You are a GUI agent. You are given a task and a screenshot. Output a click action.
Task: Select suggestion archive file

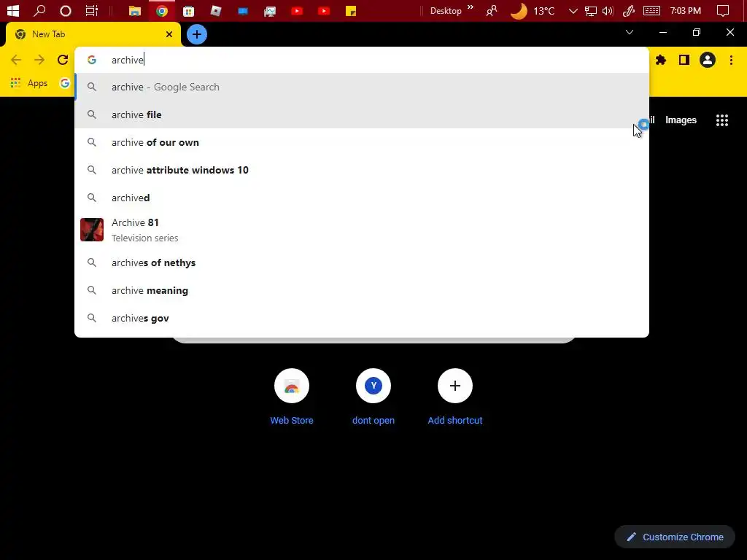(x=362, y=114)
